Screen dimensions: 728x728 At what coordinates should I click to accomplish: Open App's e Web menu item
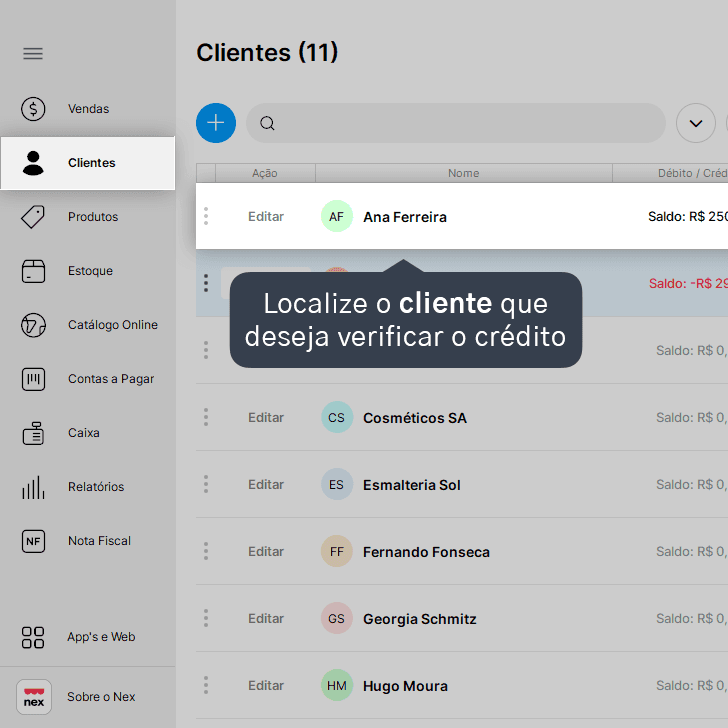88,637
